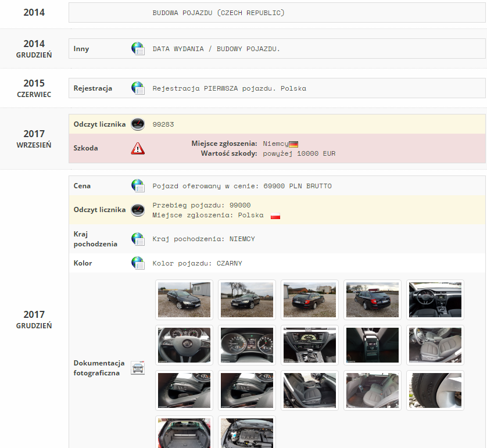The height and width of the screenshot is (448, 487).
Task: Open the steering wheel close-up photo
Action: [184, 345]
